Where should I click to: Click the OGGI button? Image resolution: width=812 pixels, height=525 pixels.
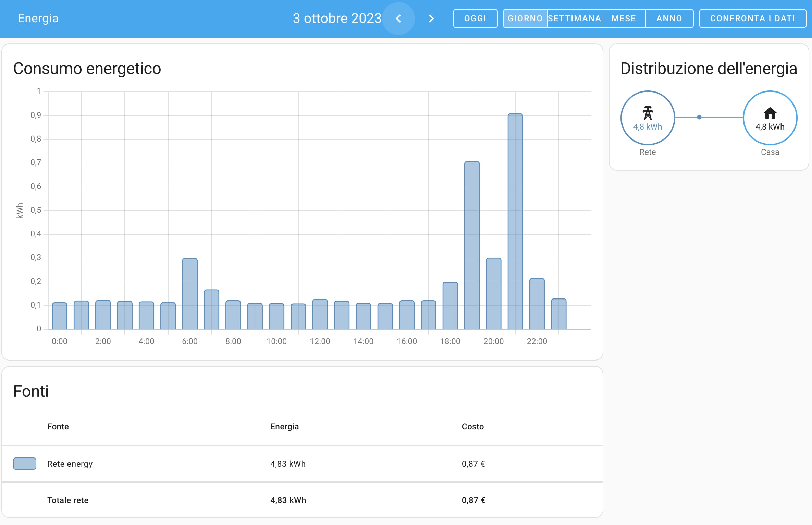[x=475, y=19]
